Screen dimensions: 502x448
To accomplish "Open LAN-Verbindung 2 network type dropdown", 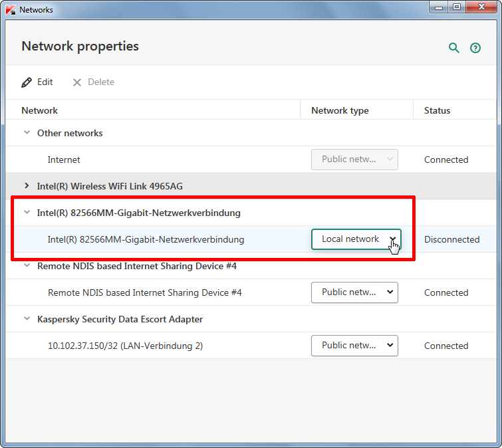I will [x=354, y=346].
